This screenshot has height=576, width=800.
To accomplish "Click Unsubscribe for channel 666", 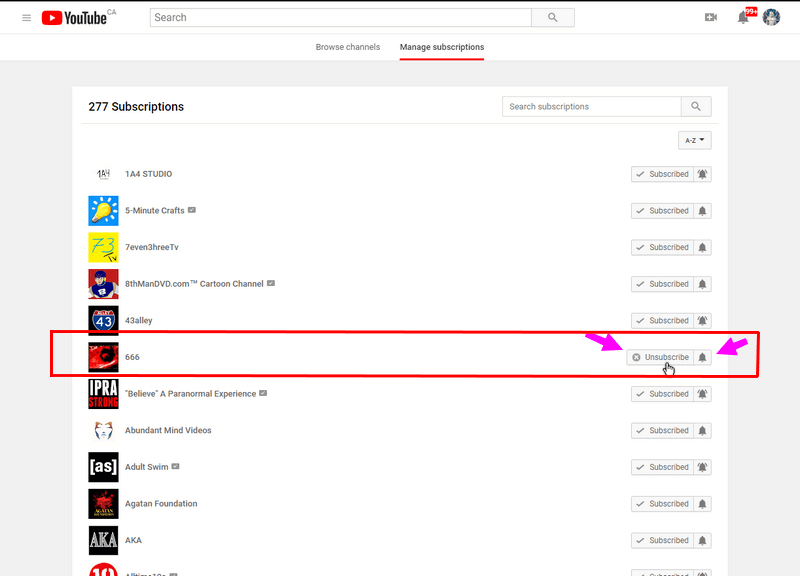I will (x=660, y=357).
